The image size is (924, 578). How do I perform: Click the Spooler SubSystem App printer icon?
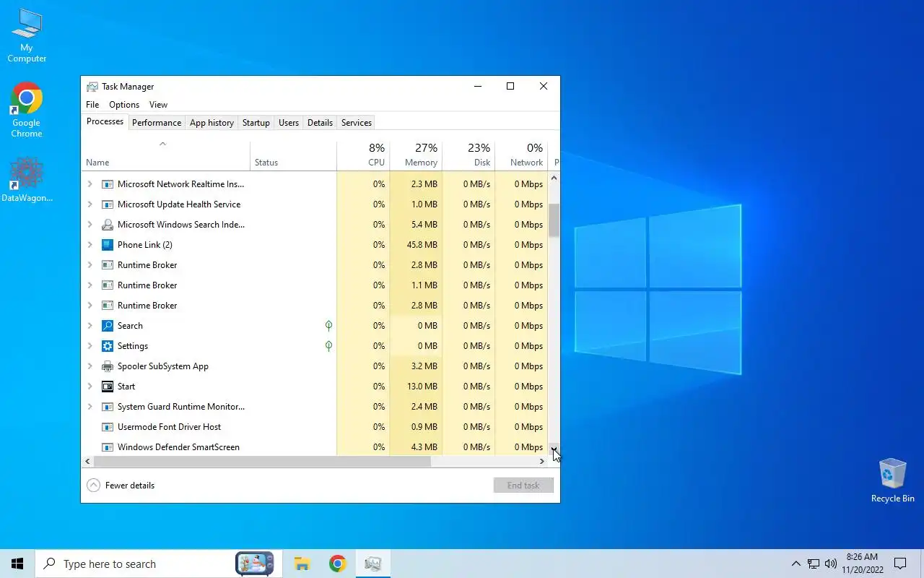coord(108,366)
